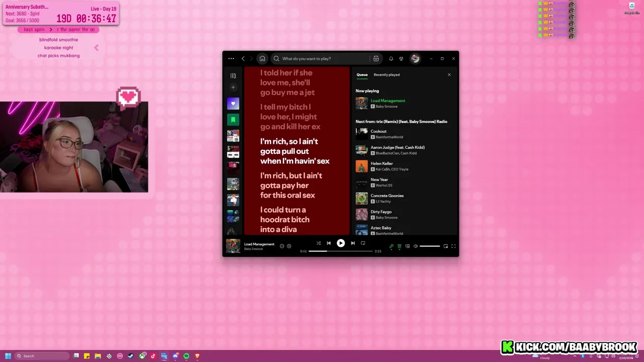
Task: Toggle the Queue button in player bar
Action: (399, 246)
